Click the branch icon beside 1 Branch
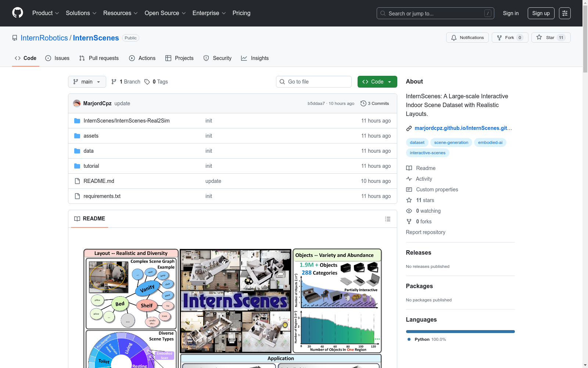This screenshot has height=368, width=588. [114, 82]
